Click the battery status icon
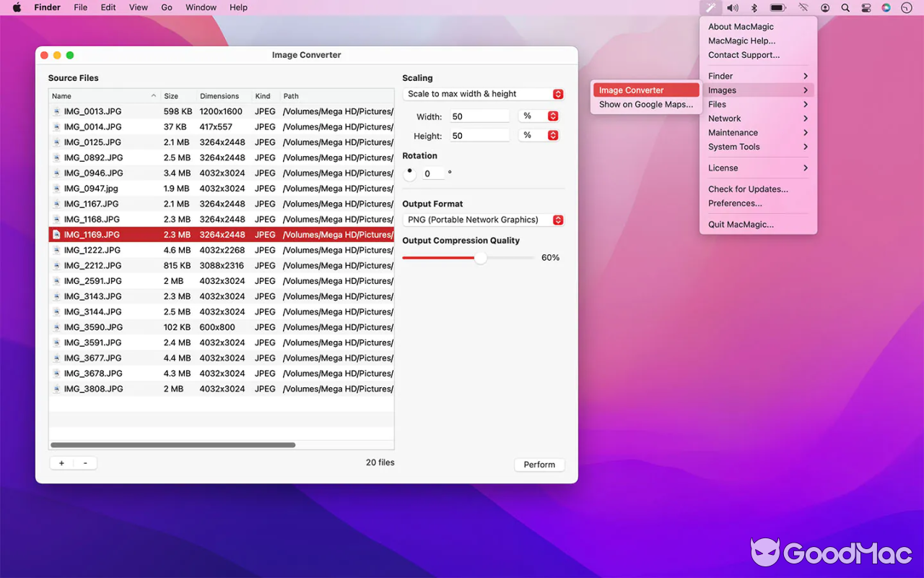 (777, 7)
